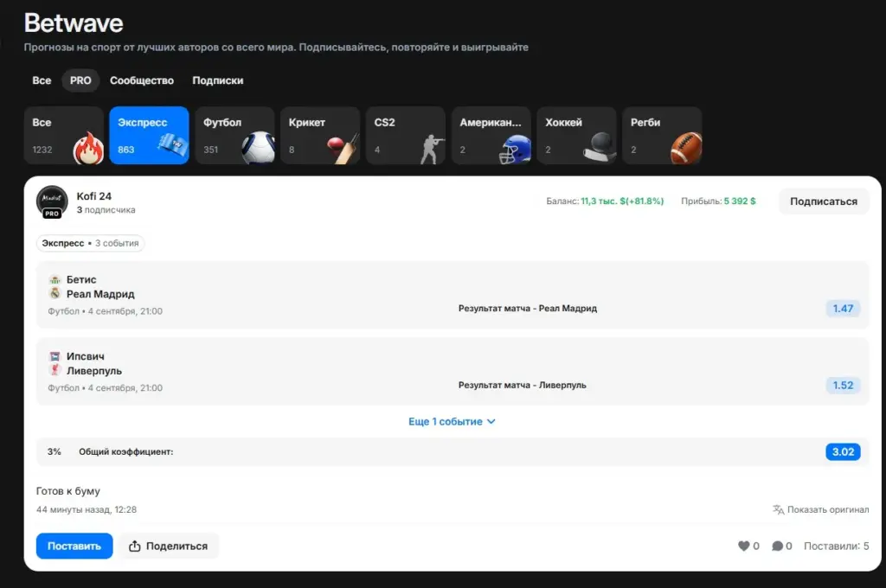Screen dimensions: 886x588
Task: Select the 1.52 odds for Ливерпуль
Action: tap(843, 385)
